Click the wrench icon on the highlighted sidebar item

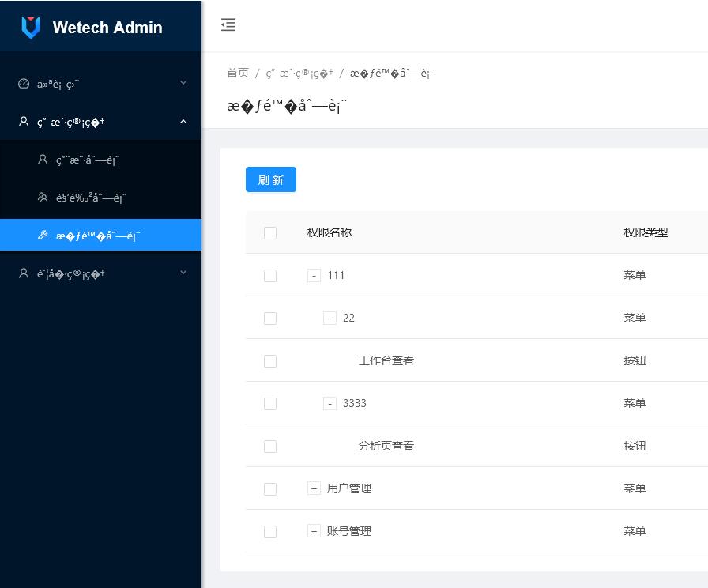[41, 236]
